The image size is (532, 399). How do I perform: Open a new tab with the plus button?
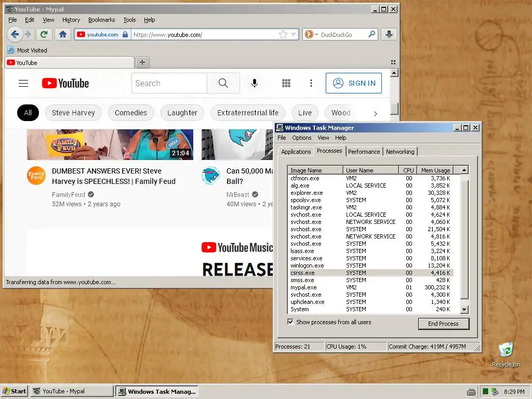pos(142,62)
